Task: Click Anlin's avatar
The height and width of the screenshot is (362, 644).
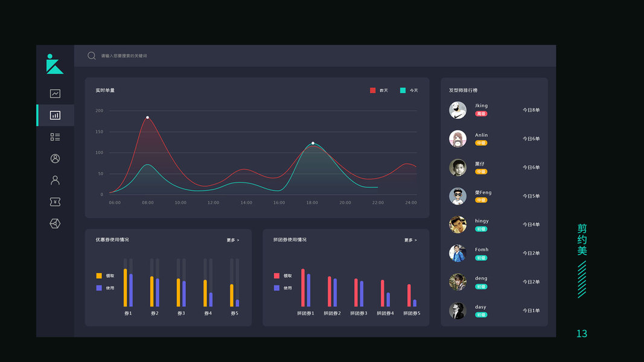Action: (x=457, y=139)
